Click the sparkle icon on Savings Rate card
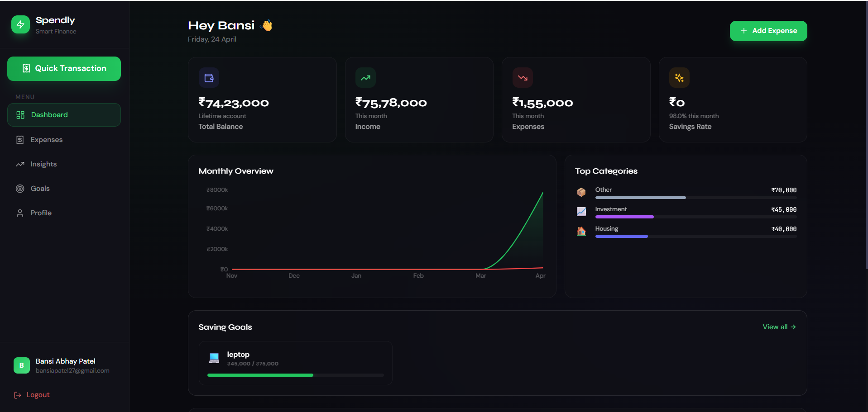The image size is (868, 412). pos(679,77)
